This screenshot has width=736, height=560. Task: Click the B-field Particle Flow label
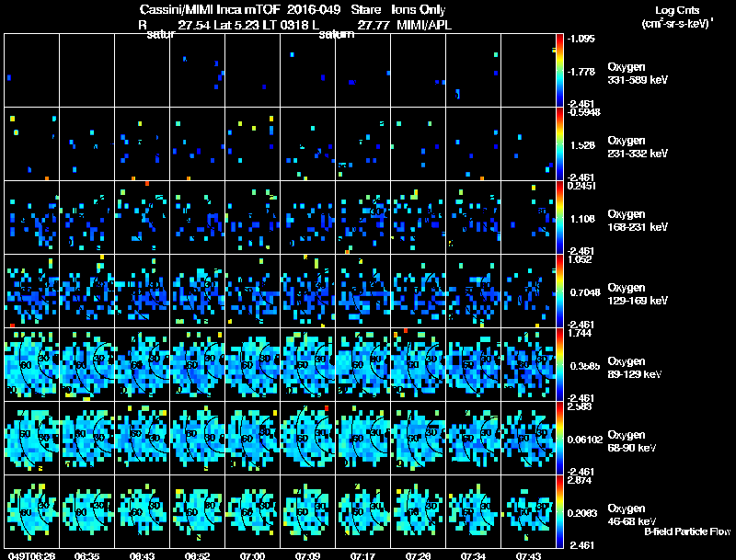(x=687, y=531)
